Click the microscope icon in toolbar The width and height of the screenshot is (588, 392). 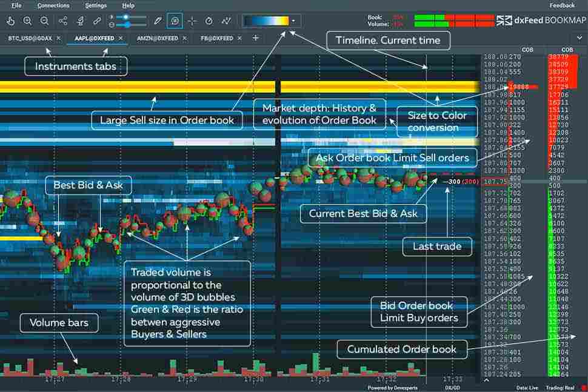(x=79, y=21)
